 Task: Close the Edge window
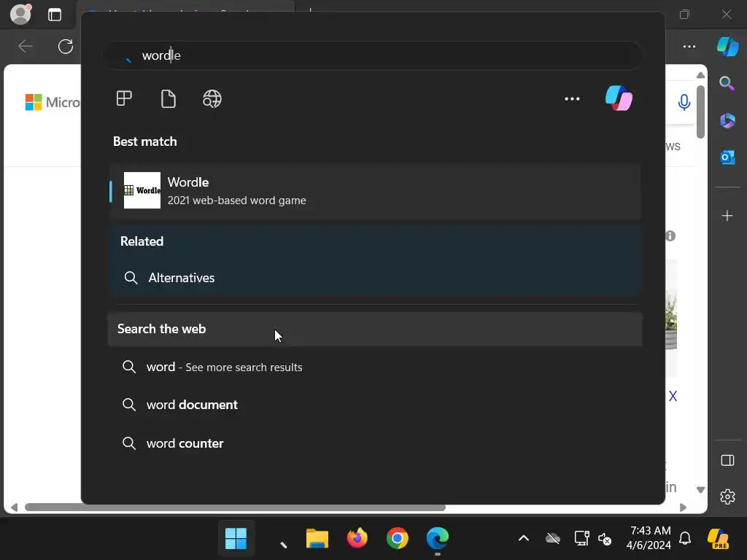pyautogui.click(x=727, y=15)
